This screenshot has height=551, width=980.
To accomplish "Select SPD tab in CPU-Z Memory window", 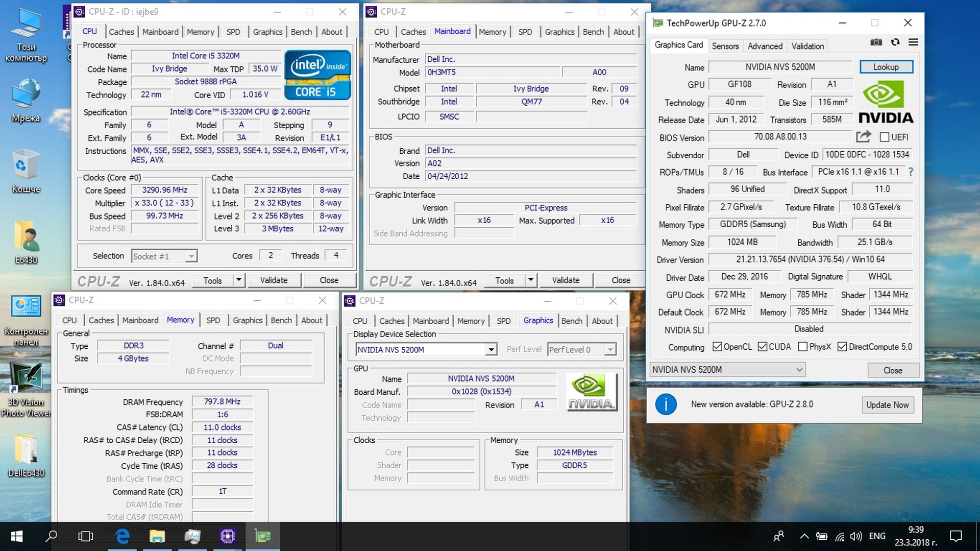I will (x=213, y=320).
